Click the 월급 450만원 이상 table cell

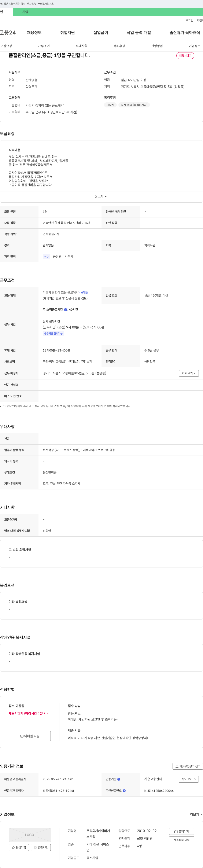(156, 295)
